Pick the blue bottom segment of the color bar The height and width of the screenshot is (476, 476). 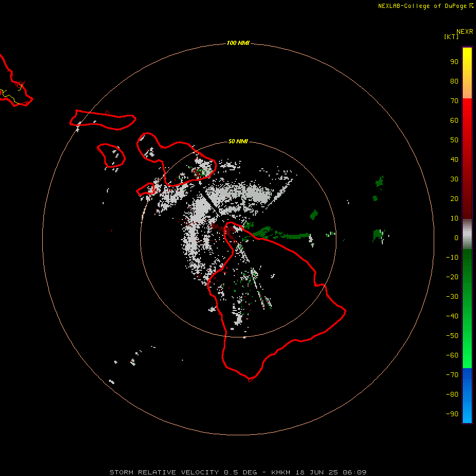click(x=467, y=396)
